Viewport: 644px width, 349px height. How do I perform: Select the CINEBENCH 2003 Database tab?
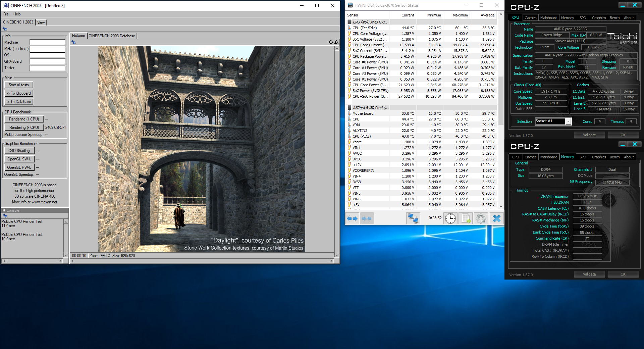[x=112, y=36]
